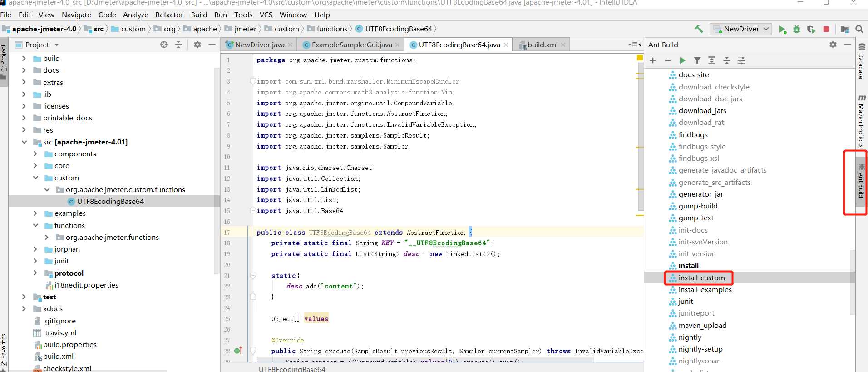Image resolution: width=868 pixels, height=372 pixels.
Task: Filter Ant targets funnel icon
Action: coord(697,60)
